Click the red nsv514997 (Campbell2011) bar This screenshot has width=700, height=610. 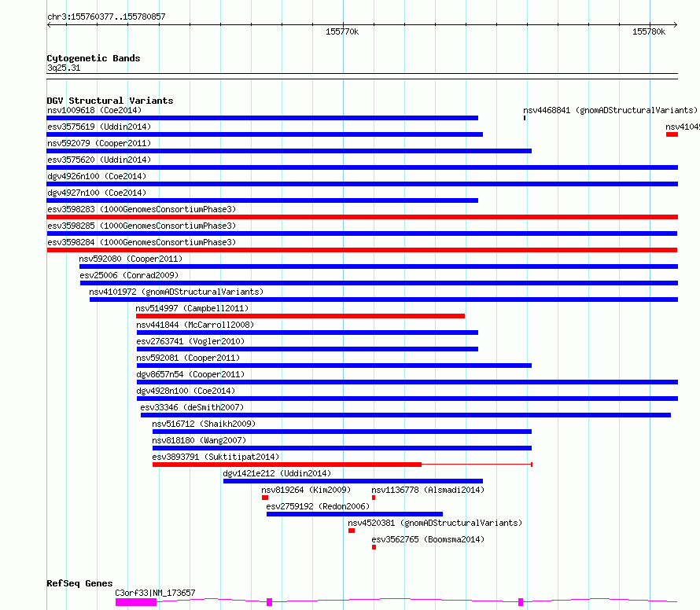(x=300, y=316)
